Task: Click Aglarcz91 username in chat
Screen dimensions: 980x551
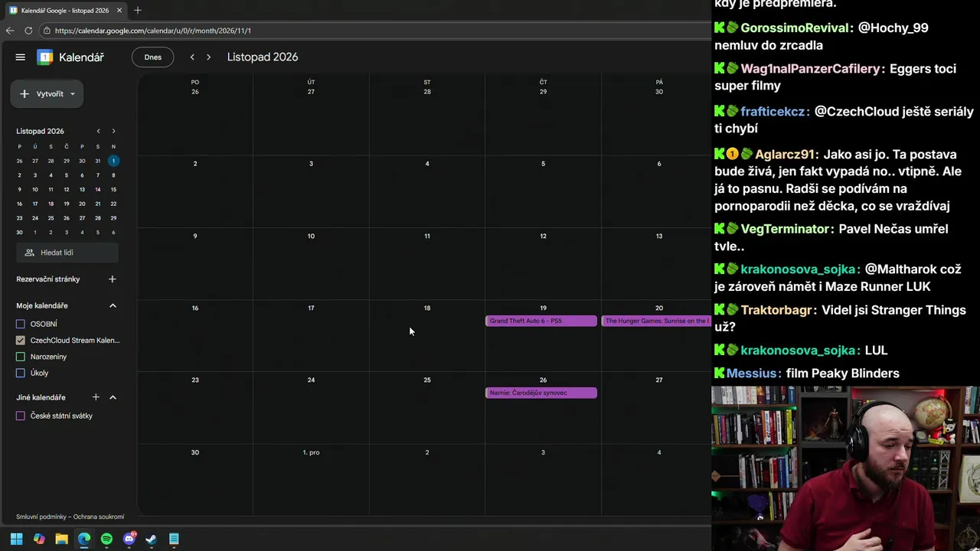Action: (x=784, y=155)
